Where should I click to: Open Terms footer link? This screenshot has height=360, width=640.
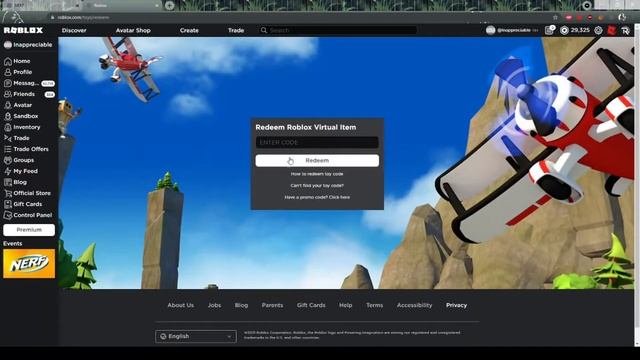click(374, 305)
